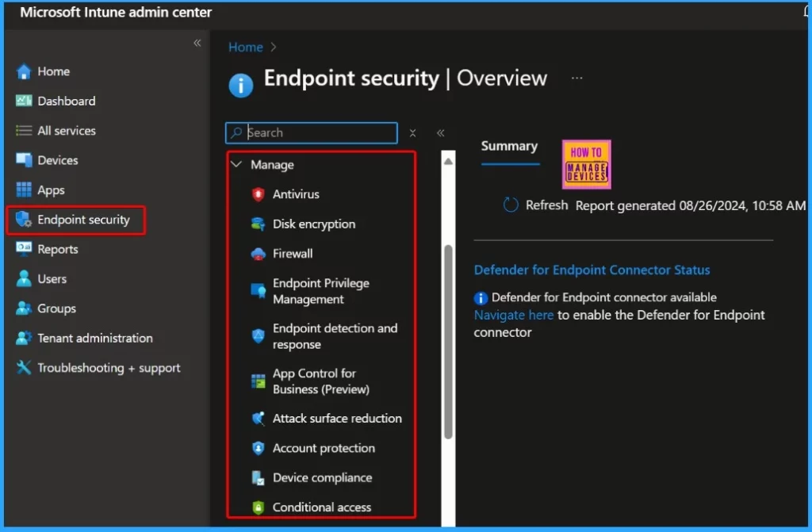Open Troubleshooting + support in sidebar

pos(109,368)
